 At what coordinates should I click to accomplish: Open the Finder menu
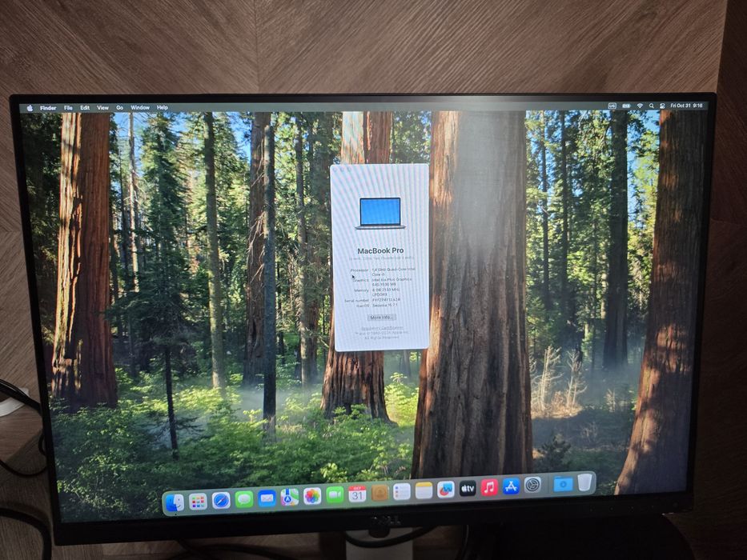click(48, 108)
